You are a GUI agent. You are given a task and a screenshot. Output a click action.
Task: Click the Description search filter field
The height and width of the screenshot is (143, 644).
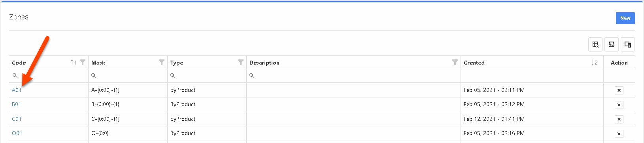[x=353, y=76]
